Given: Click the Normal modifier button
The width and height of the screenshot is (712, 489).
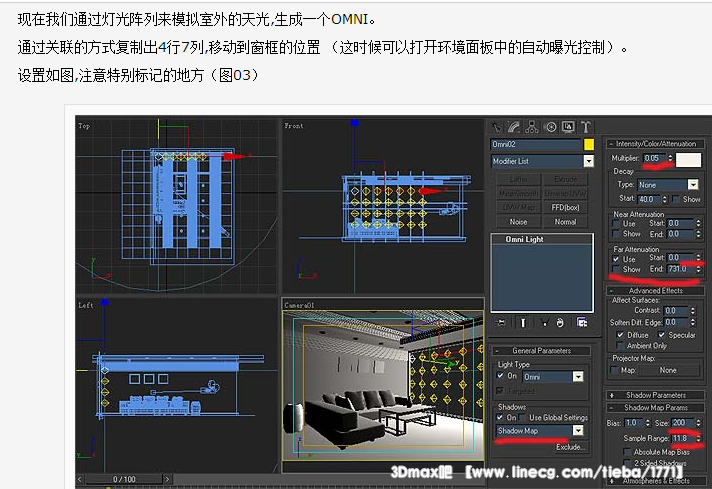Looking at the screenshot, I should (565, 222).
